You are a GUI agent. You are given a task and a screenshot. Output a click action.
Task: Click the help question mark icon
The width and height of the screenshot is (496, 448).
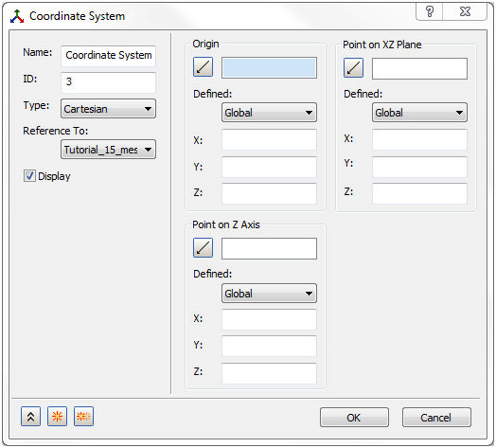tap(429, 12)
